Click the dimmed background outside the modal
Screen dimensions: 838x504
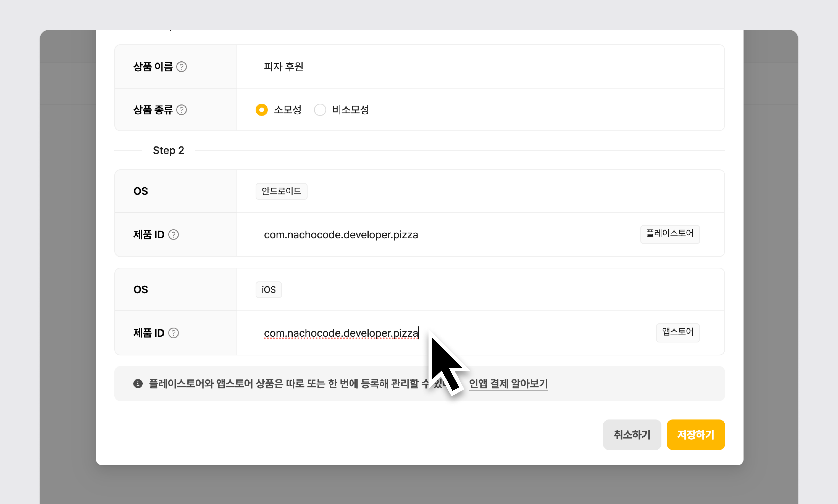point(68,272)
